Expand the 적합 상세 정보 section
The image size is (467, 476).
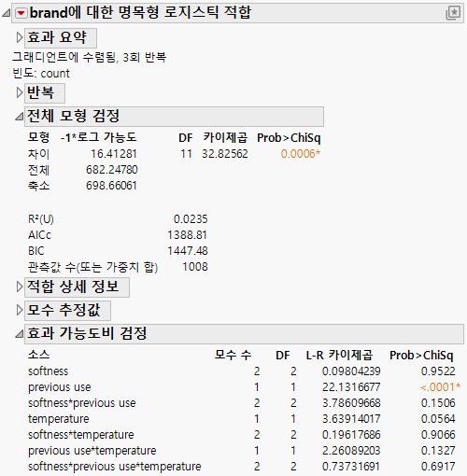point(20,287)
